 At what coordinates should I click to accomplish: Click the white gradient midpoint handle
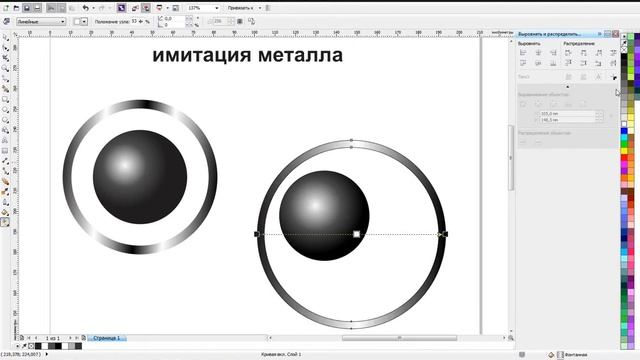coord(356,234)
